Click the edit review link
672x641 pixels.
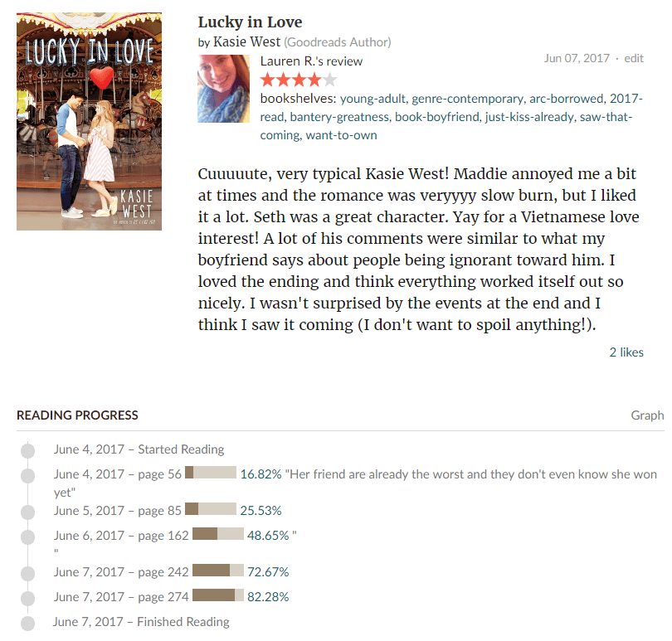634,58
